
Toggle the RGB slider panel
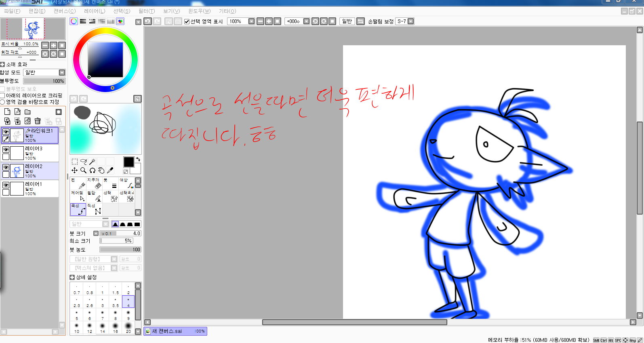(x=83, y=21)
